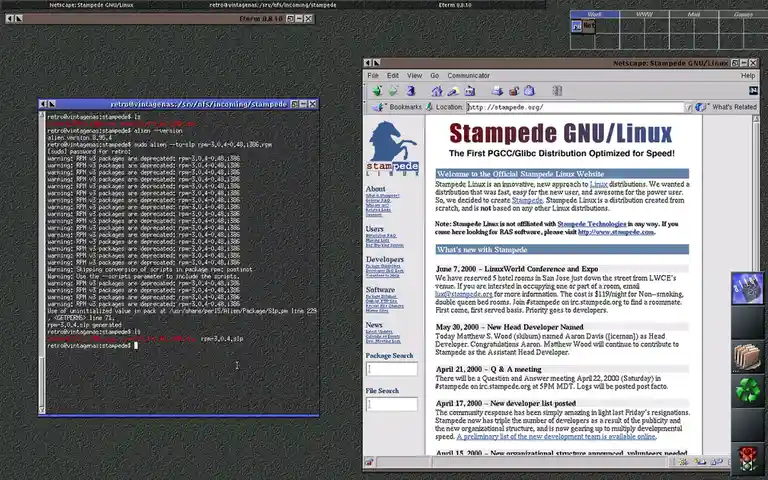This screenshot has height=480, width=768.
Task: Open the Go menu in Netscape
Action: click(x=434, y=75)
